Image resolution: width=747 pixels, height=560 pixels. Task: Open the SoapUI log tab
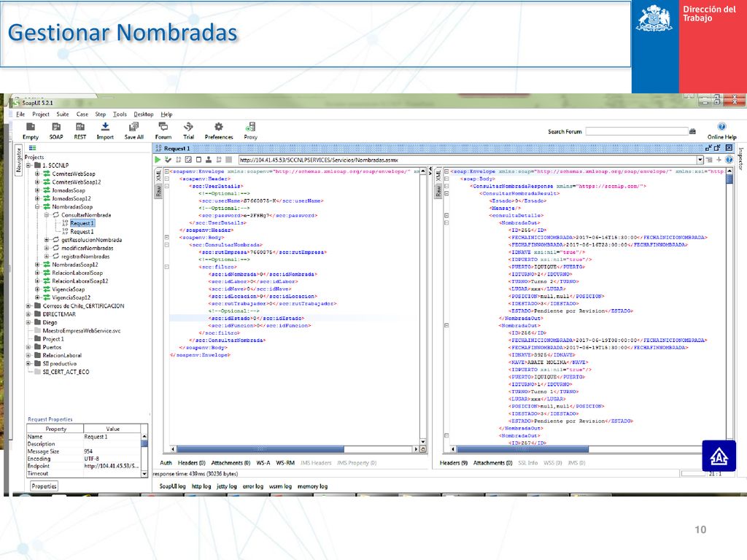[x=172, y=486]
